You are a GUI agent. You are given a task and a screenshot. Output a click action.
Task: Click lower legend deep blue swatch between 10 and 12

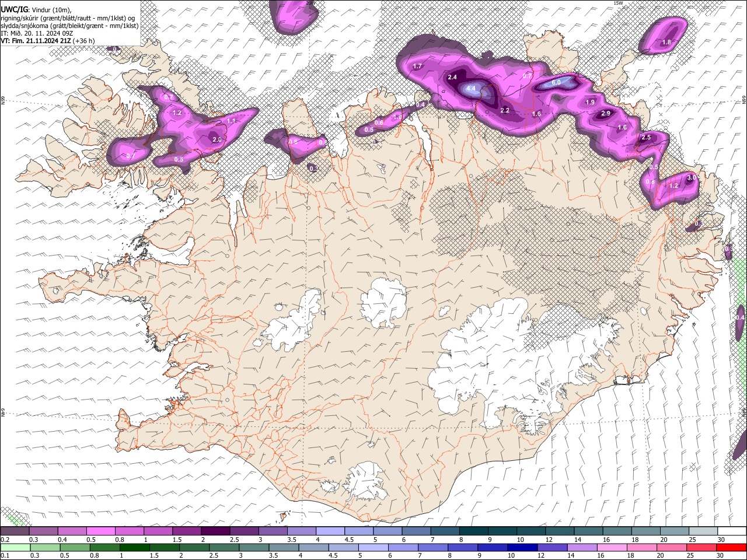coord(522,547)
